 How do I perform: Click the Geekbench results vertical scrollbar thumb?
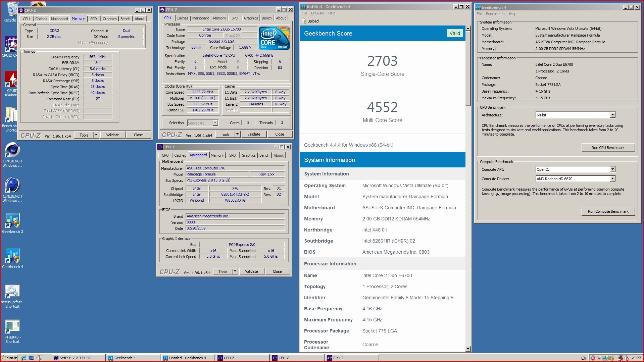pyautogui.click(x=468, y=68)
